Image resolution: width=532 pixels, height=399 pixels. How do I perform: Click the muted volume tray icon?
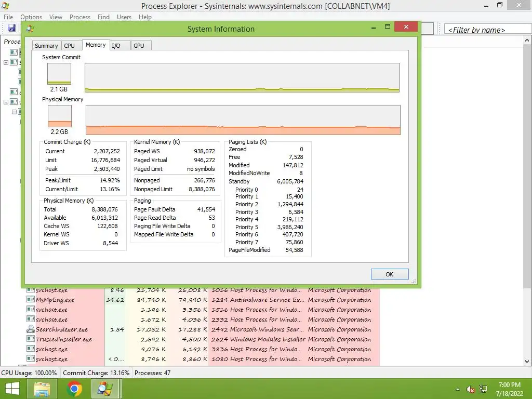point(470,389)
